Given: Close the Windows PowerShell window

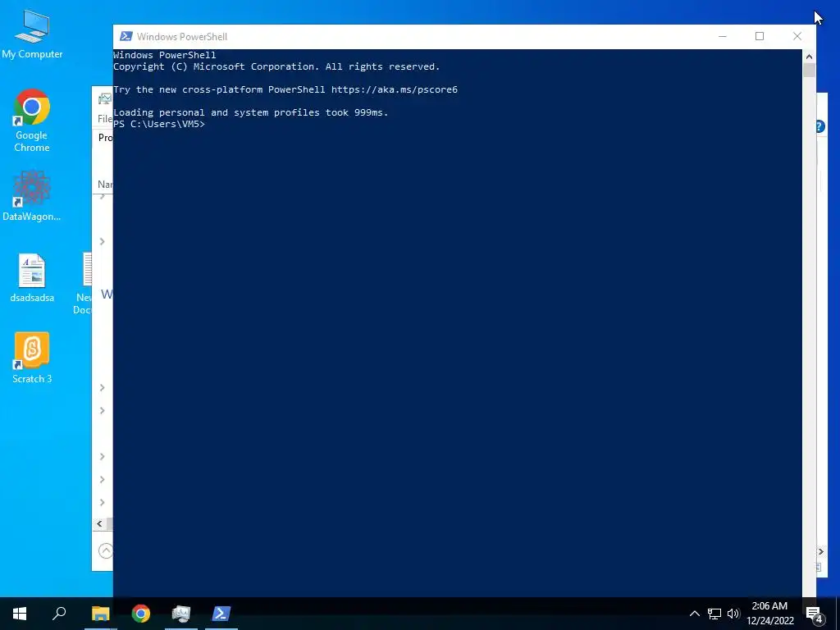Looking at the screenshot, I should click(797, 36).
